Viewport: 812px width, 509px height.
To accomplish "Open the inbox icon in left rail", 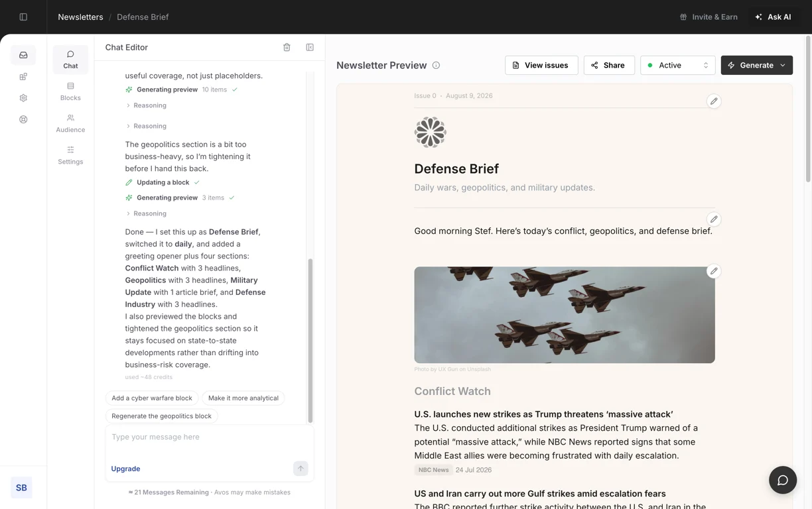I will pos(23,55).
